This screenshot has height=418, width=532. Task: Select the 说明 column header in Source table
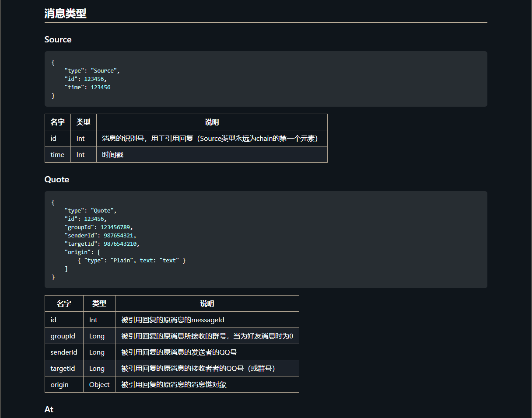(212, 122)
